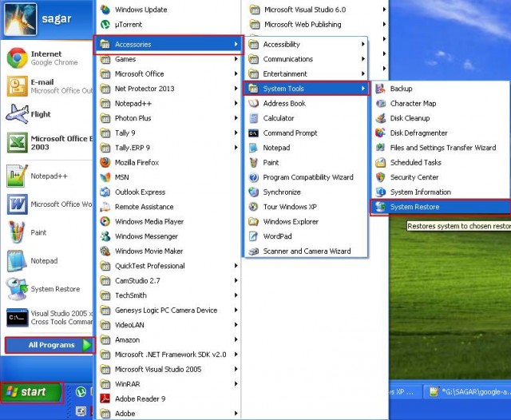Open MSN butterfly icon
The image size is (511, 420).
pos(105,177)
